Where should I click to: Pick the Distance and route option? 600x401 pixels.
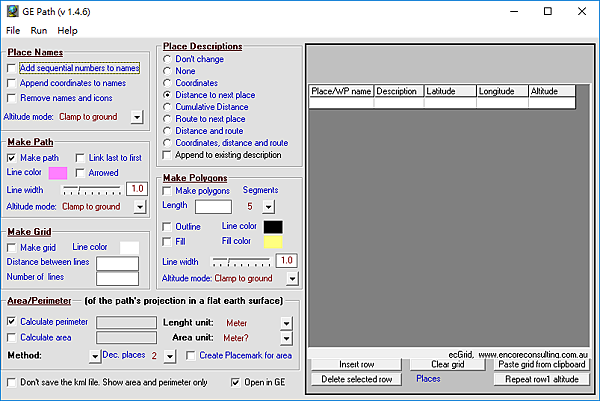click(x=167, y=131)
